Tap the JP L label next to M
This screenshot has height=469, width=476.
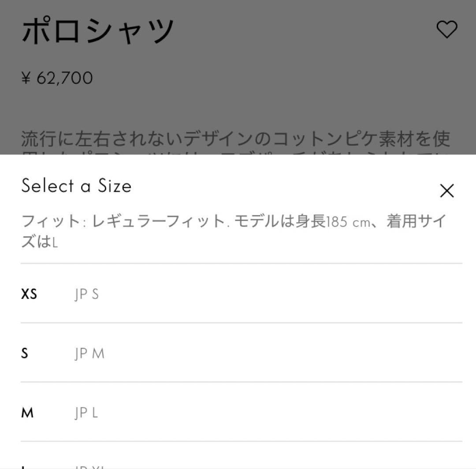86,413
